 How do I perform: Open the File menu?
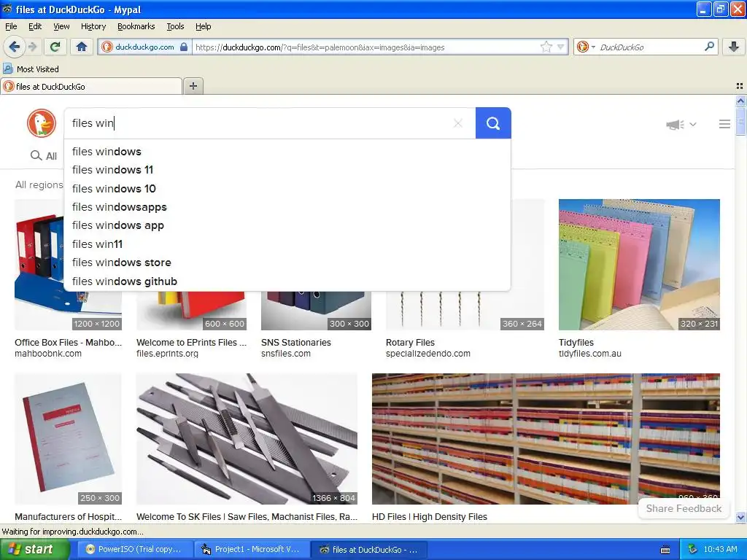pyautogui.click(x=11, y=26)
